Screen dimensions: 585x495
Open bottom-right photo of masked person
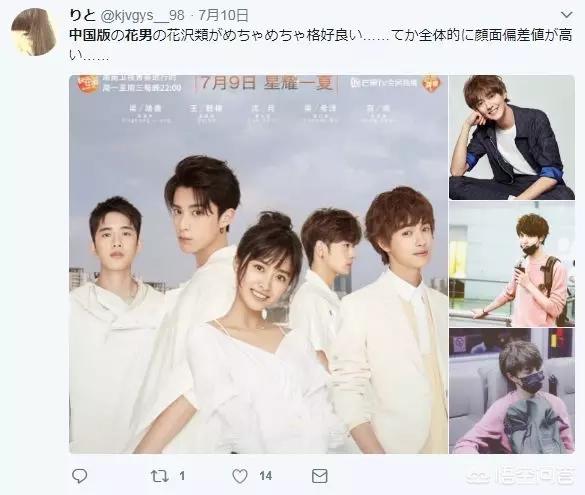(512, 391)
